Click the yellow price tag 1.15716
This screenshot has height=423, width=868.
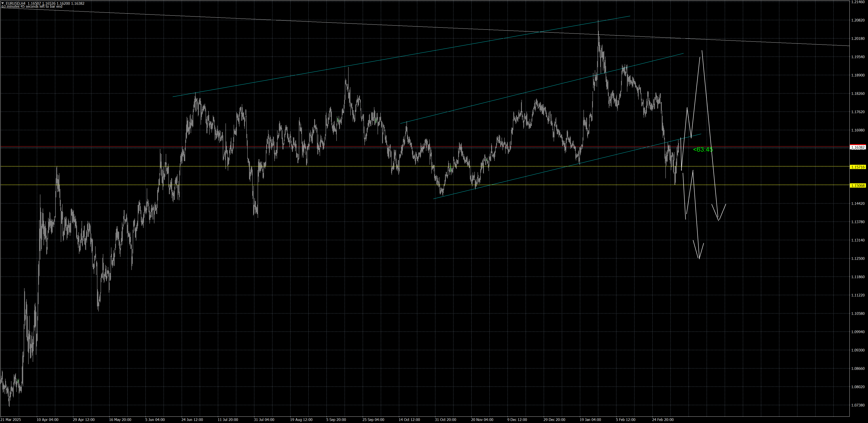click(x=858, y=167)
